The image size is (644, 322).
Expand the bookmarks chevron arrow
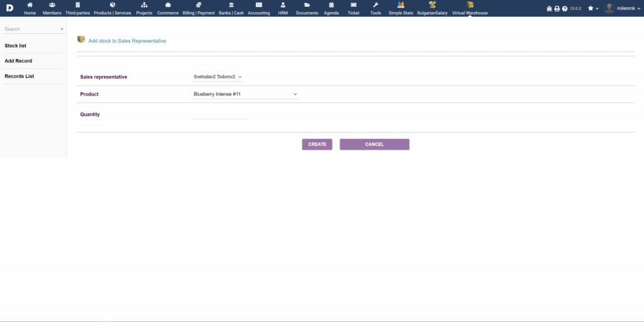coord(597,9)
